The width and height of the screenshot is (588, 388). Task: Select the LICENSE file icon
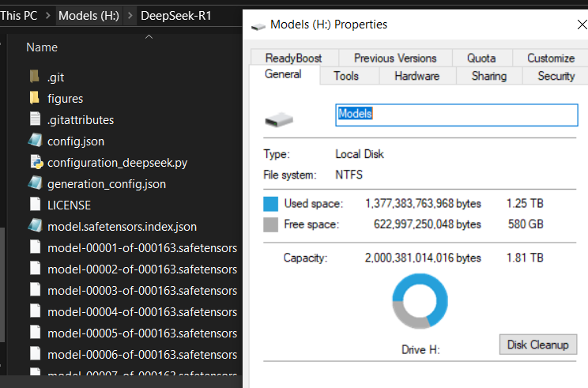36,205
